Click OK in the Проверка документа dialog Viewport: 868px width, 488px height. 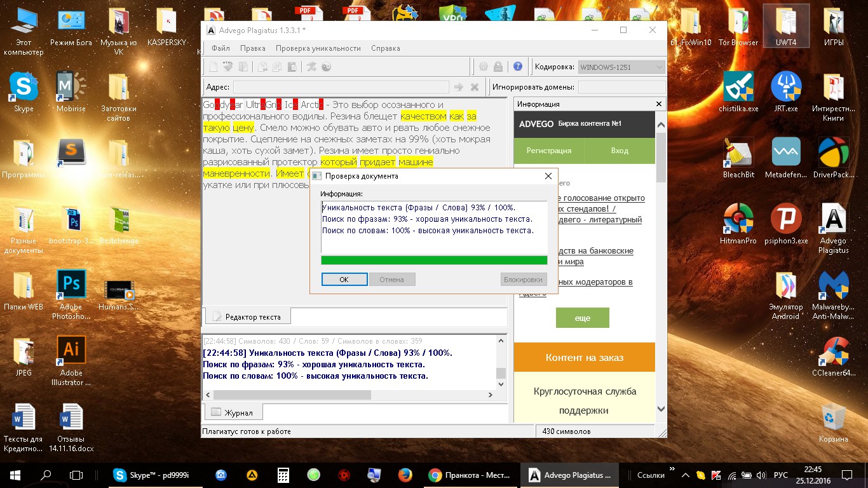pyautogui.click(x=344, y=280)
